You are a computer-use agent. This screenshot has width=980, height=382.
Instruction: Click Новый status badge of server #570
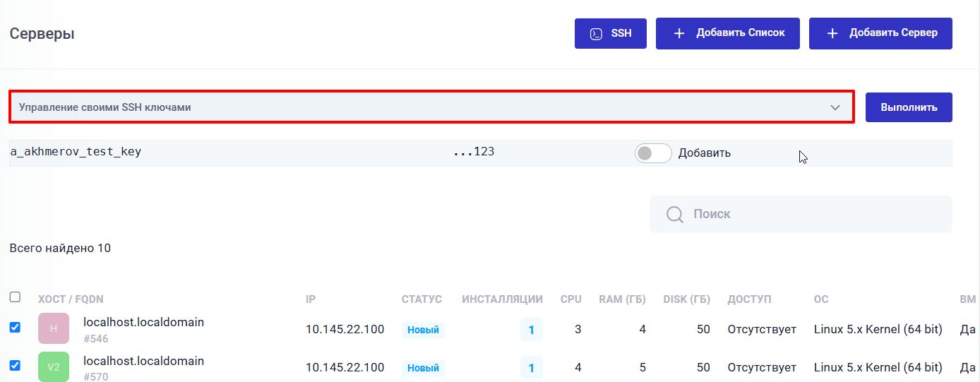click(423, 368)
